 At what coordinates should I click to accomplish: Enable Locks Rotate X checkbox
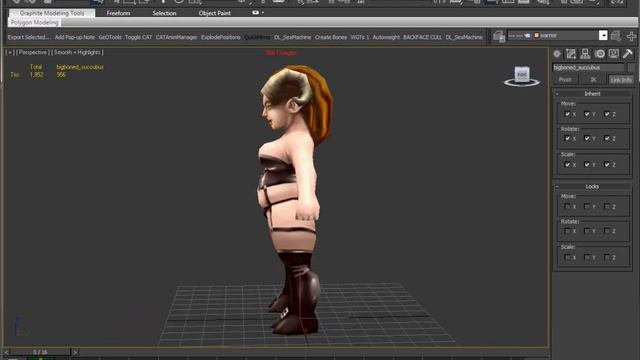[x=567, y=231]
